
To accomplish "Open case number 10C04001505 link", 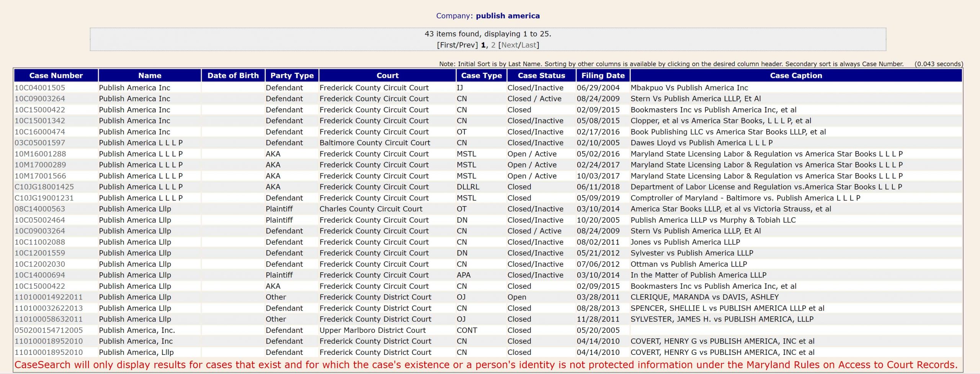I will click(x=40, y=88).
